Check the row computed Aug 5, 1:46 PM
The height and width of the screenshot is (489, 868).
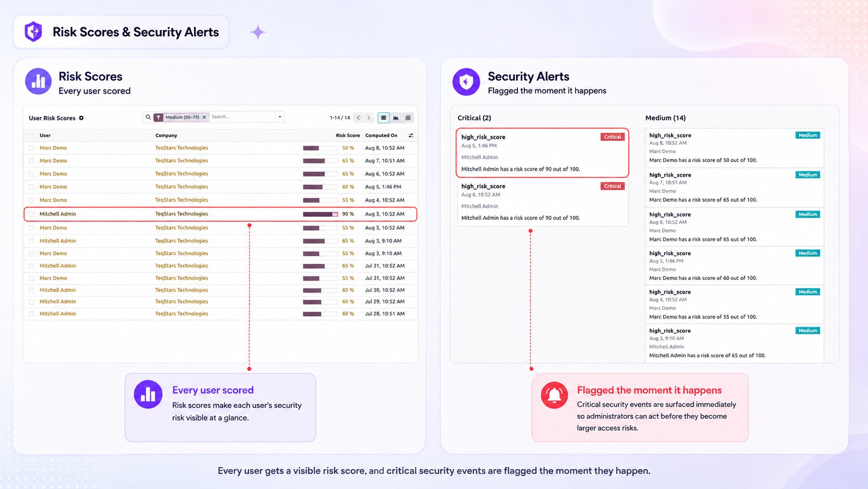32,187
